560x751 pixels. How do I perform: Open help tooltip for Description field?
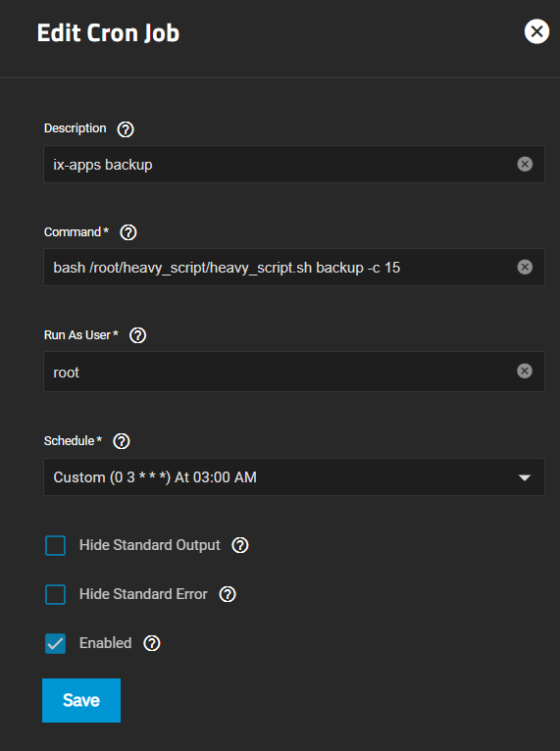(126, 129)
